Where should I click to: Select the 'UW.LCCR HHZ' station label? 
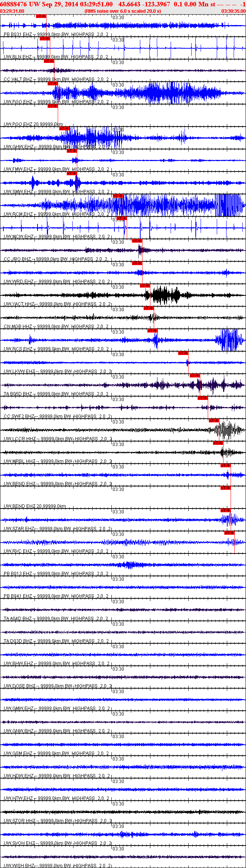(x=20, y=439)
